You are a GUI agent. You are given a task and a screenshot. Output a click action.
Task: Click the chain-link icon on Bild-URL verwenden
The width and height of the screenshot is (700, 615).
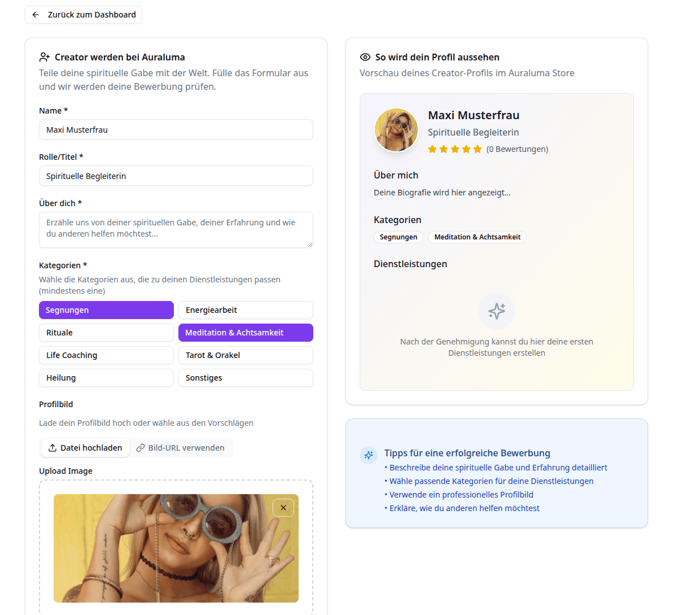pos(141,447)
